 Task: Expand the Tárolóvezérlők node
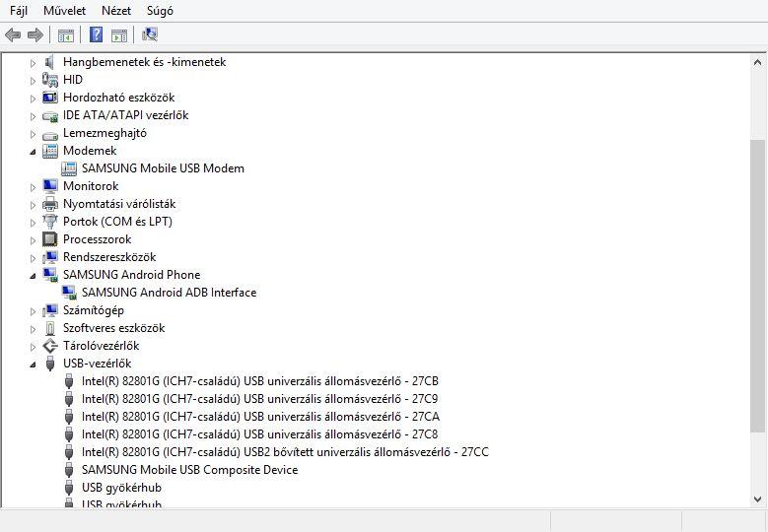(33, 347)
